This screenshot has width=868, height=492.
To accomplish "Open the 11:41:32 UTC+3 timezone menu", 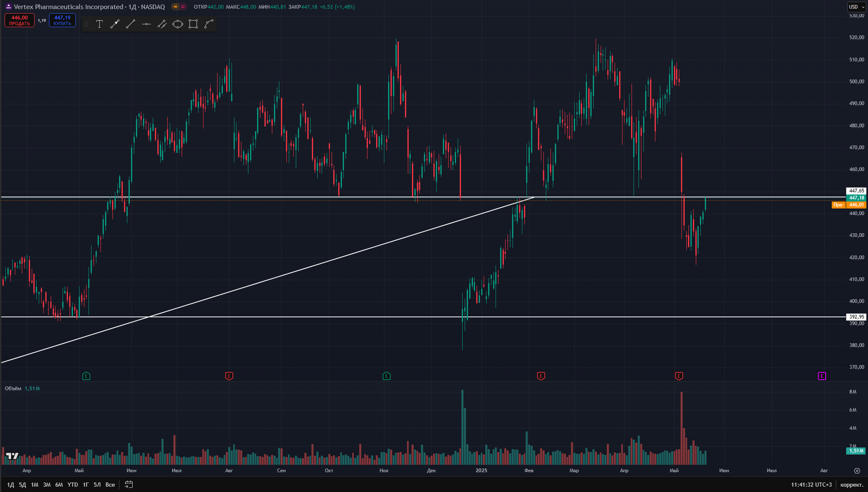I will [x=811, y=484].
